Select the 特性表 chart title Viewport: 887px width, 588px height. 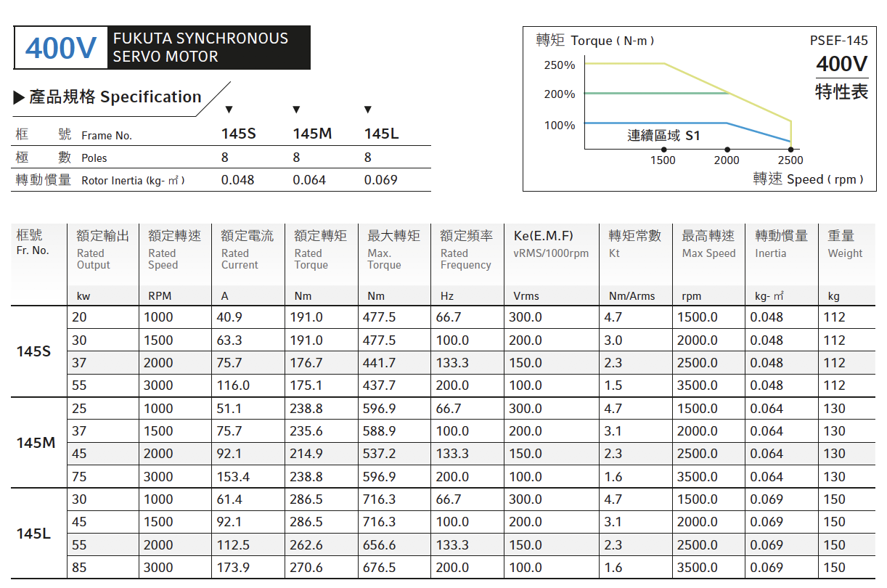842,92
